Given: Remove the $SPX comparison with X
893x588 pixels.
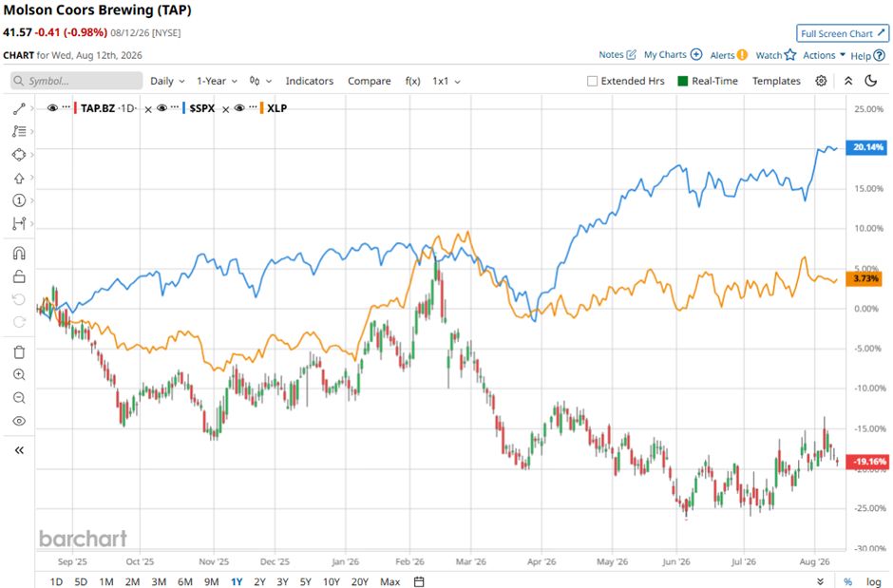Looking at the screenshot, I should 225,109.
